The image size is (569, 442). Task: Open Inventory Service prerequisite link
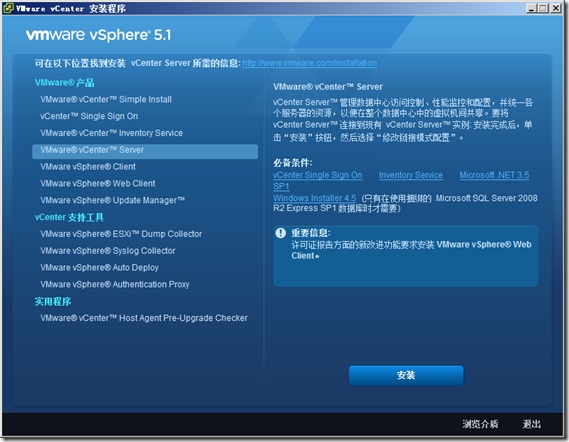pos(411,175)
